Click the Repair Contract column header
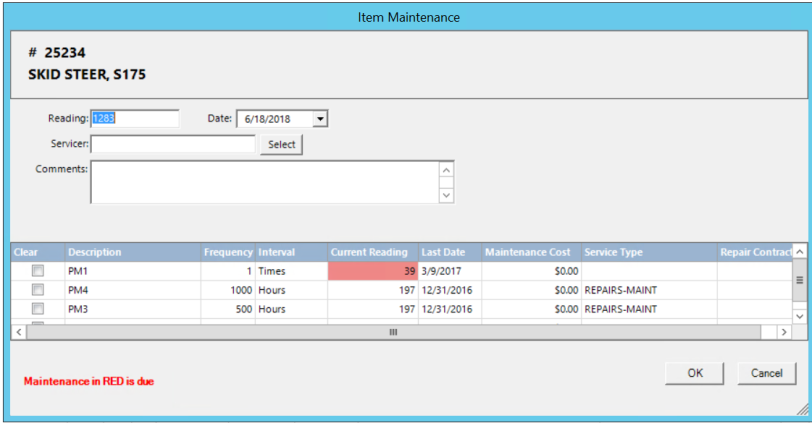This screenshot has height=423, width=812. click(x=755, y=252)
